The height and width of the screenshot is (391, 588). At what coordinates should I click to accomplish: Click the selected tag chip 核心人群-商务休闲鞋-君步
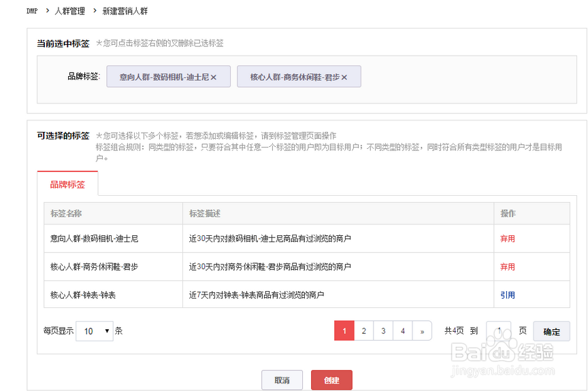click(299, 77)
